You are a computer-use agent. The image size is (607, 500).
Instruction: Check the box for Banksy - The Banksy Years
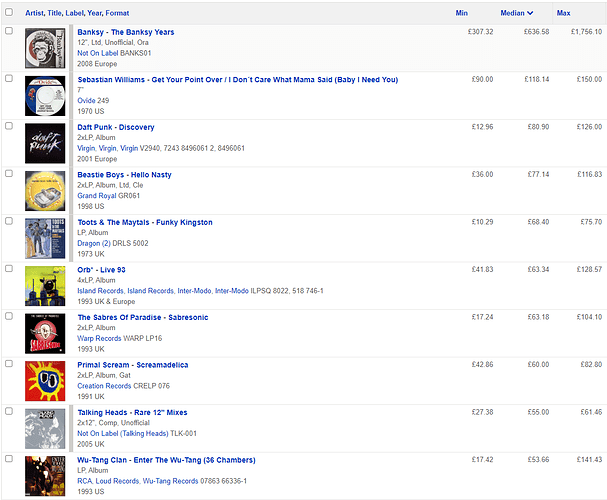point(9,31)
